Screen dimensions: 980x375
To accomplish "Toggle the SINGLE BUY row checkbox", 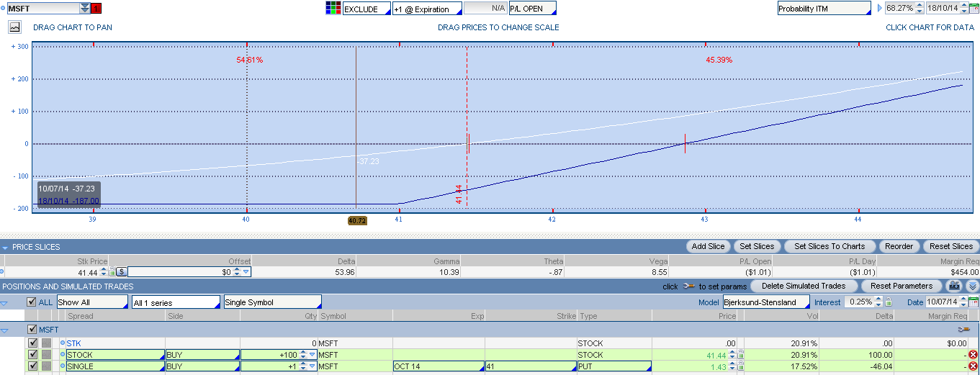I will [x=32, y=366].
